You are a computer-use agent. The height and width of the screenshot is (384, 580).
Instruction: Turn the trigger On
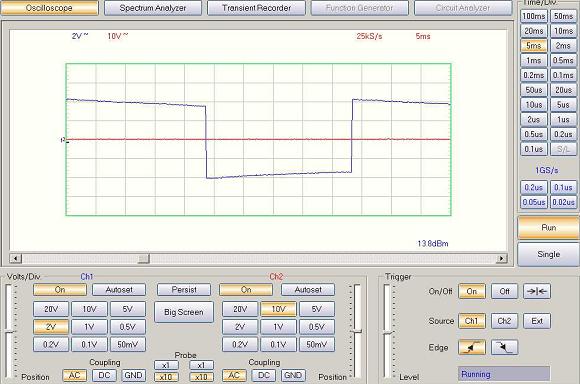click(x=472, y=291)
